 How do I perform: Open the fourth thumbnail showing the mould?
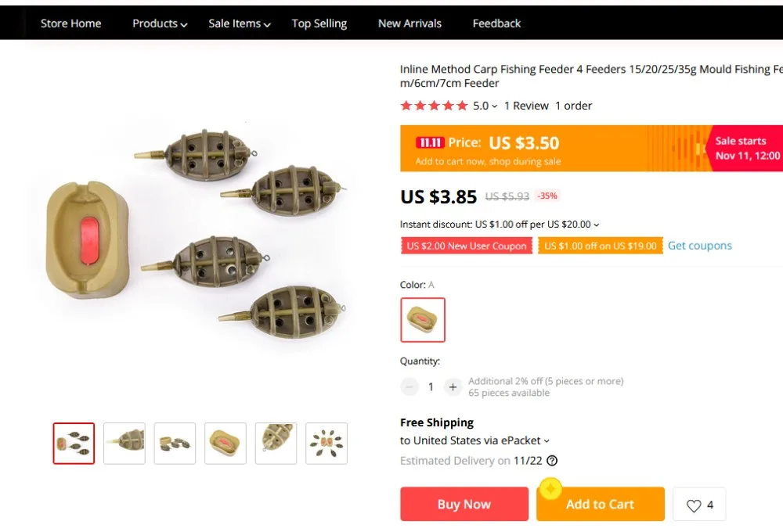[226, 444]
